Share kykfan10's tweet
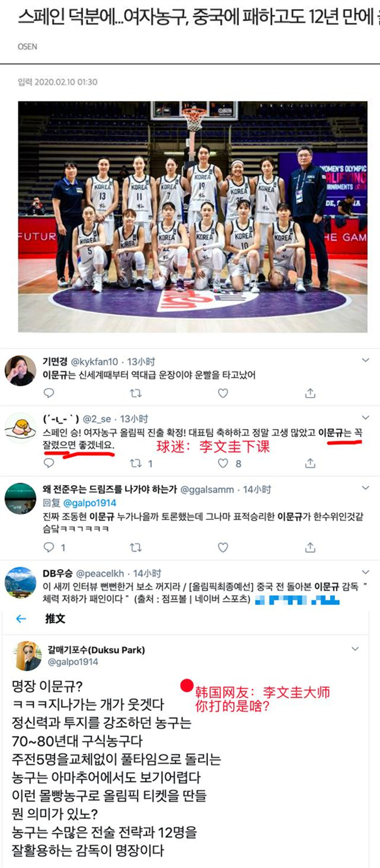 pyautogui.click(x=310, y=393)
